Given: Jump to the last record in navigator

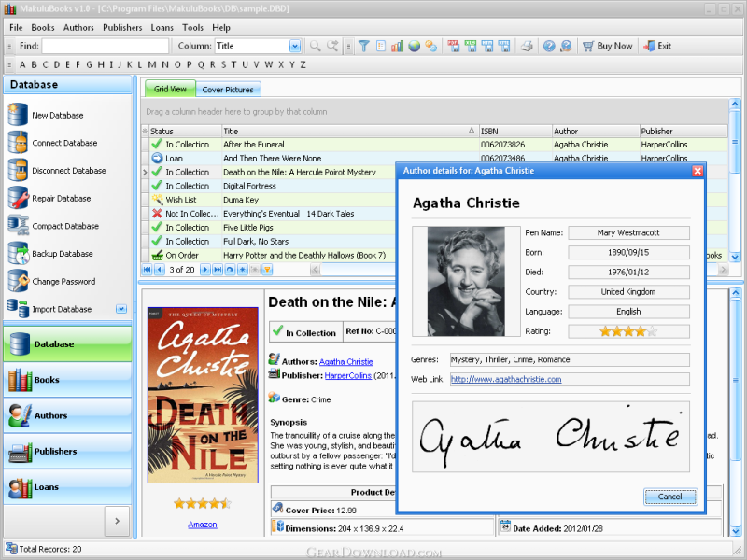Looking at the screenshot, I should coord(218,270).
